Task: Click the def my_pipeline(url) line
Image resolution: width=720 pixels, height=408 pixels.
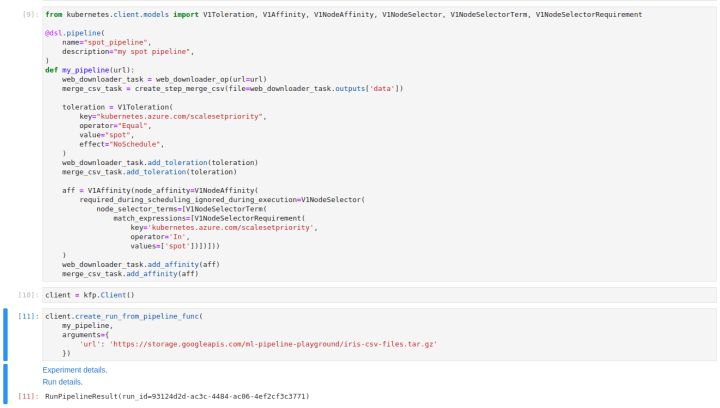Action: pos(90,70)
